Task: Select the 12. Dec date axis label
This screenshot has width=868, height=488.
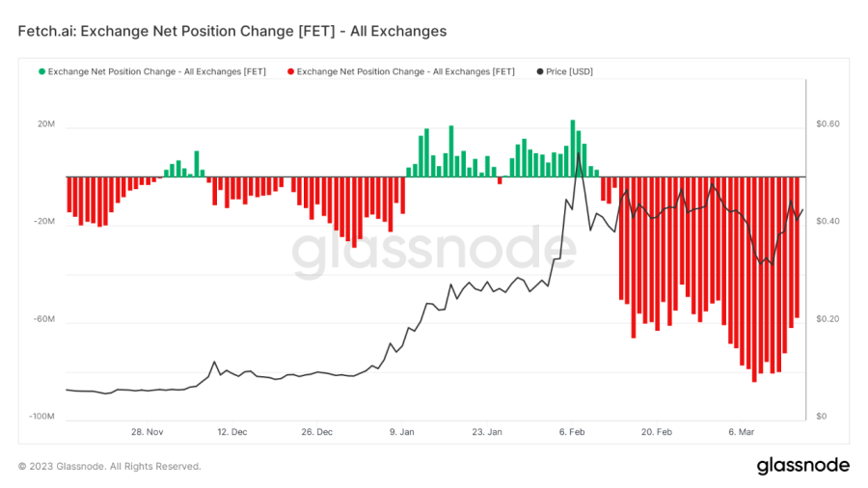Action: coord(231,431)
